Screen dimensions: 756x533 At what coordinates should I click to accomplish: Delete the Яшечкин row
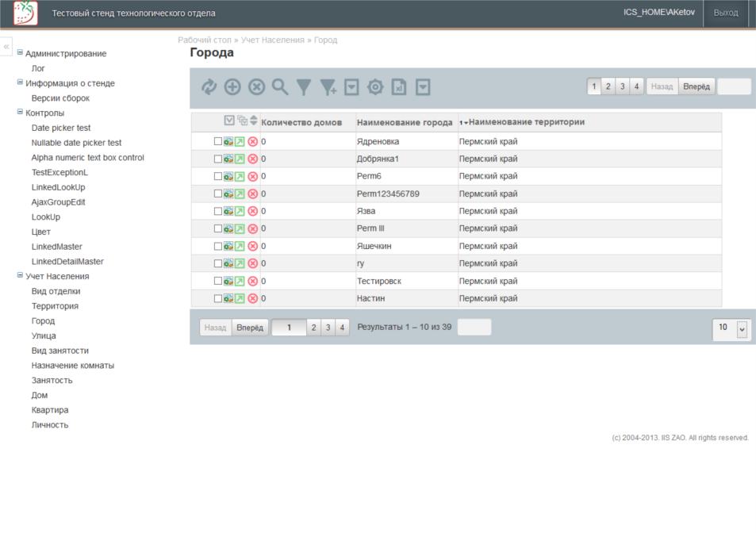click(252, 246)
